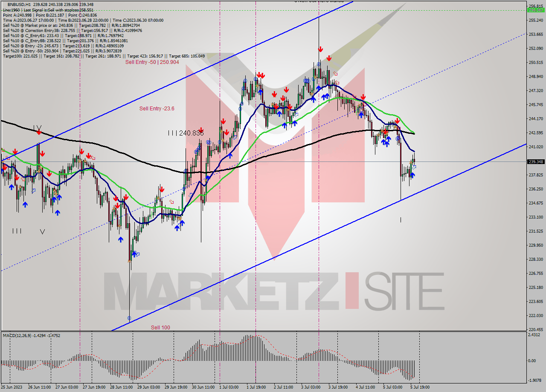This screenshot has height=392, width=546.
Task: Select the '1 Jul 19:00' time axis label
Action: tap(257, 387)
